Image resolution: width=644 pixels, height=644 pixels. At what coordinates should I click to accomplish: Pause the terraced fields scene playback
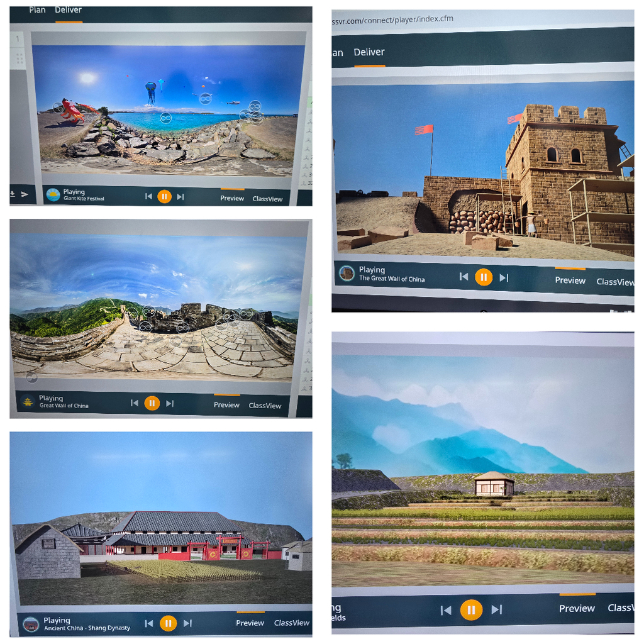pyautogui.click(x=470, y=609)
